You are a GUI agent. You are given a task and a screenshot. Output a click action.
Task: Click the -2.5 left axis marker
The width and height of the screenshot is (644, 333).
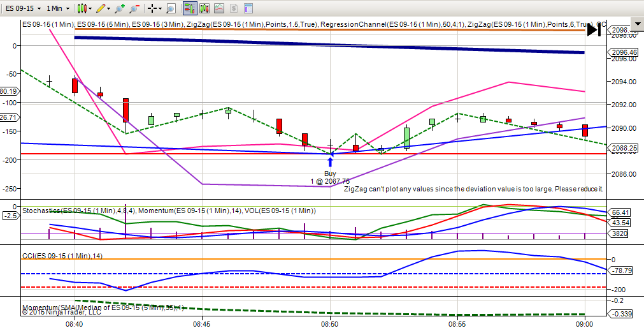(10, 216)
